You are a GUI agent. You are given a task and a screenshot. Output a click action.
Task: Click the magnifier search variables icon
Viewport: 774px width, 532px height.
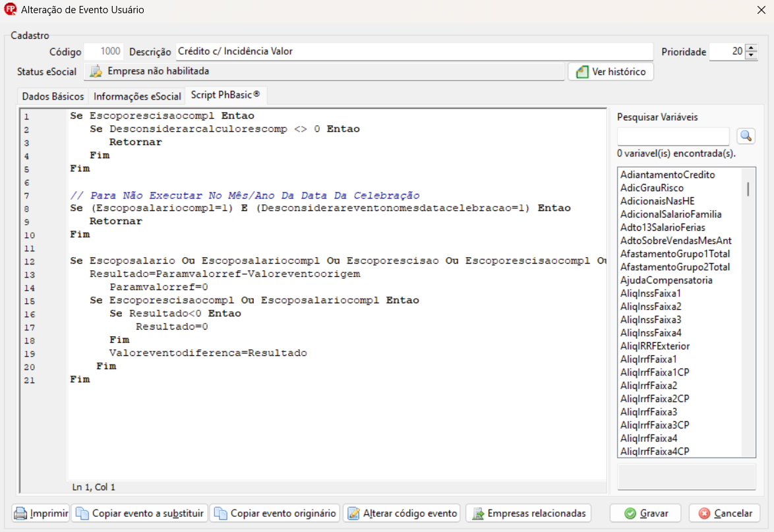(x=746, y=136)
